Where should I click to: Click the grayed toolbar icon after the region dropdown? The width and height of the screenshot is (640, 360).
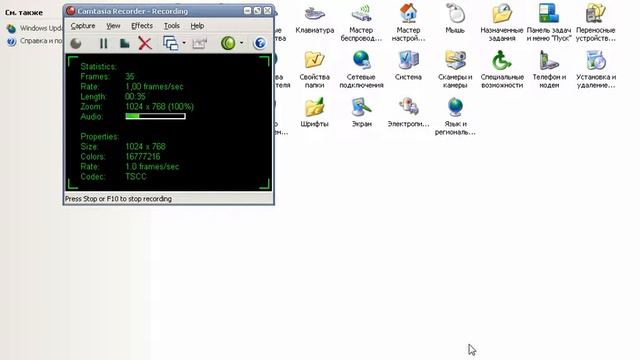(200, 43)
